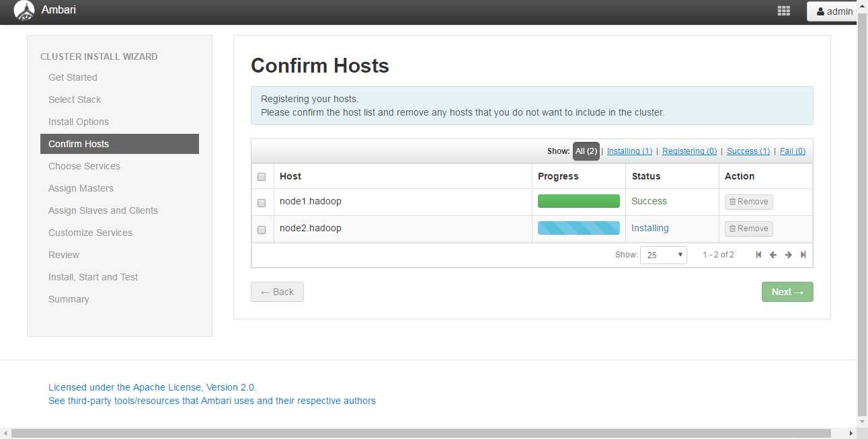The image size is (868, 439).
Task: Click the Ambari brand title text
Action: 58,10
